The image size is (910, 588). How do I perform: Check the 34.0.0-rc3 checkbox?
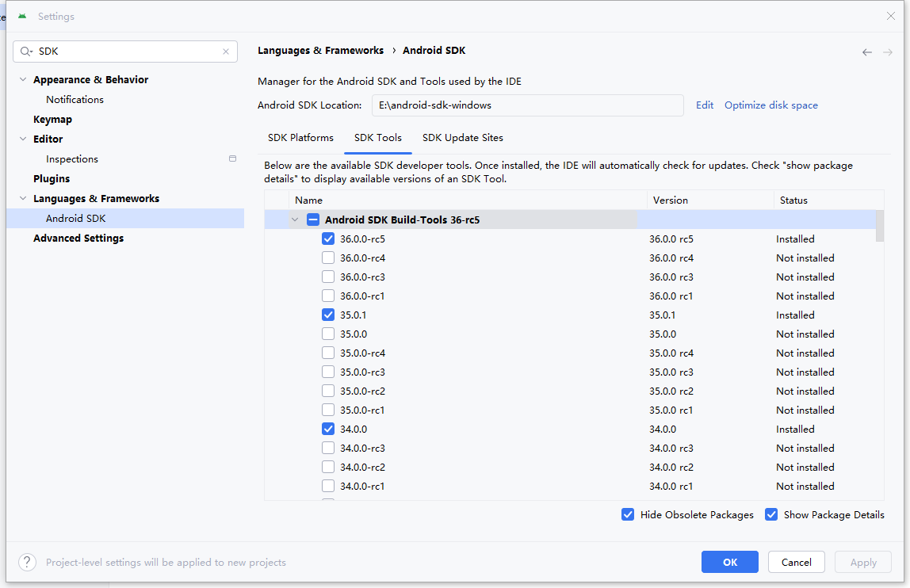click(x=328, y=448)
